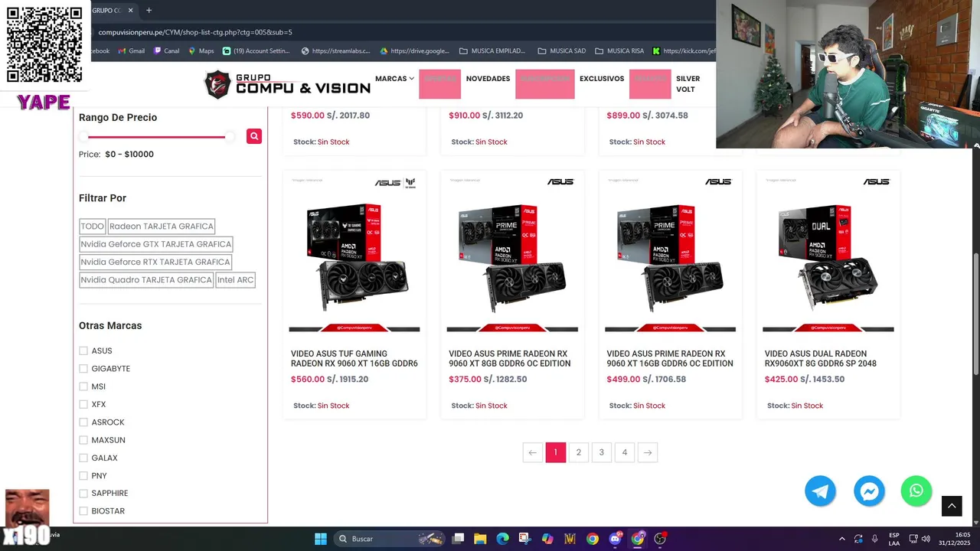This screenshot has width=980, height=551.
Task: Go to page 2
Action: pyautogui.click(x=579, y=452)
